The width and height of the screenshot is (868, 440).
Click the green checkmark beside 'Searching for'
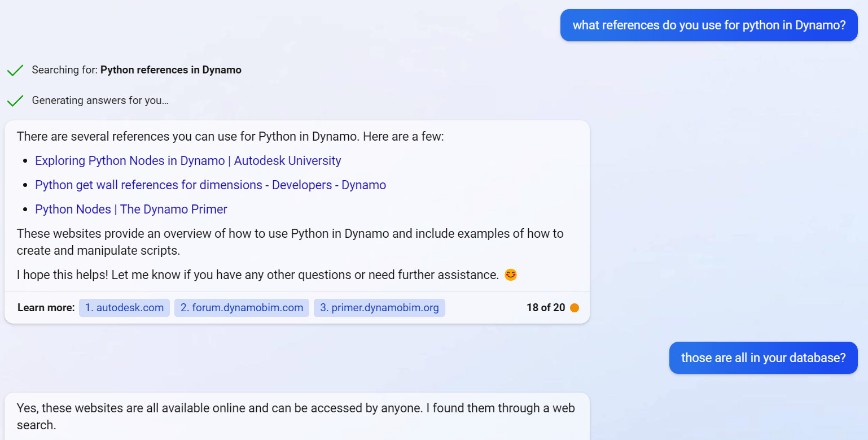point(15,70)
